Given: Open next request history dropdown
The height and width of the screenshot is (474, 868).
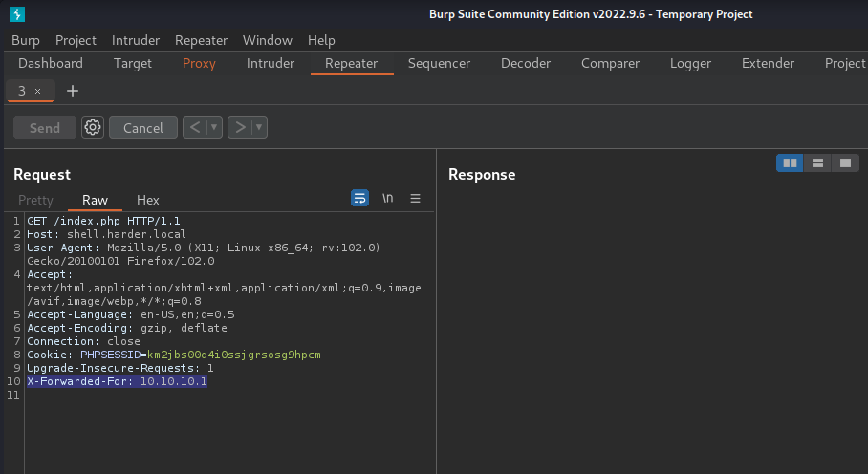Looking at the screenshot, I should (259, 127).
